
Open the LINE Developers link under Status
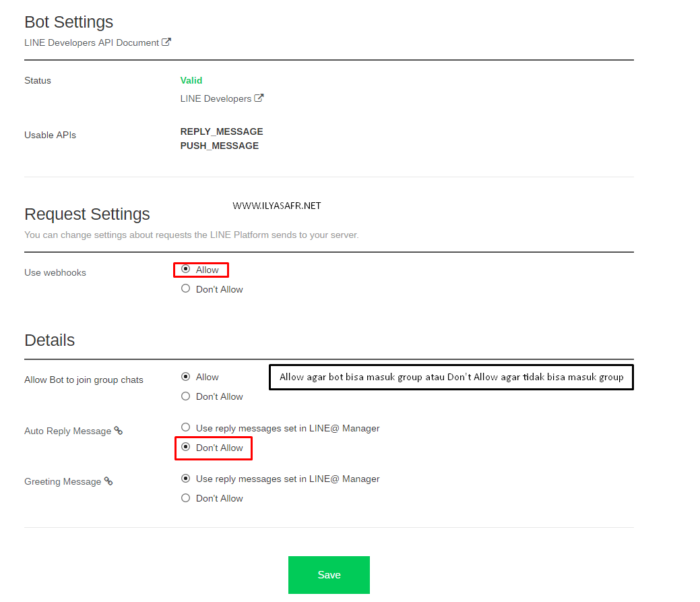(x=216, y=98)
